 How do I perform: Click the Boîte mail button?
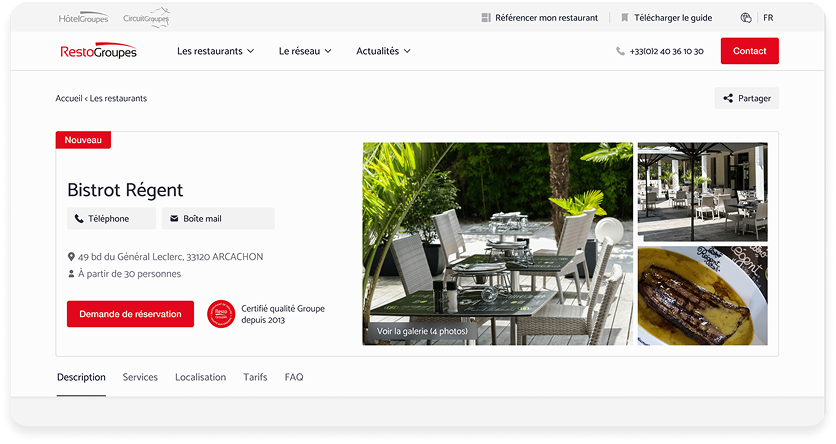click(218, 219)
